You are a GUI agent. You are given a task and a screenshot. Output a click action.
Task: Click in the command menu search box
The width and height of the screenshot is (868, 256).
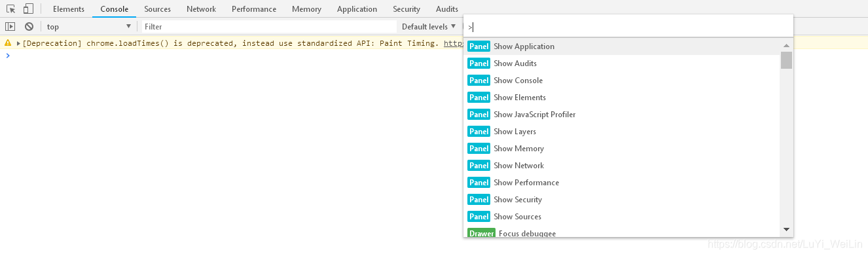pyautogui.click(x=628, y=27)
